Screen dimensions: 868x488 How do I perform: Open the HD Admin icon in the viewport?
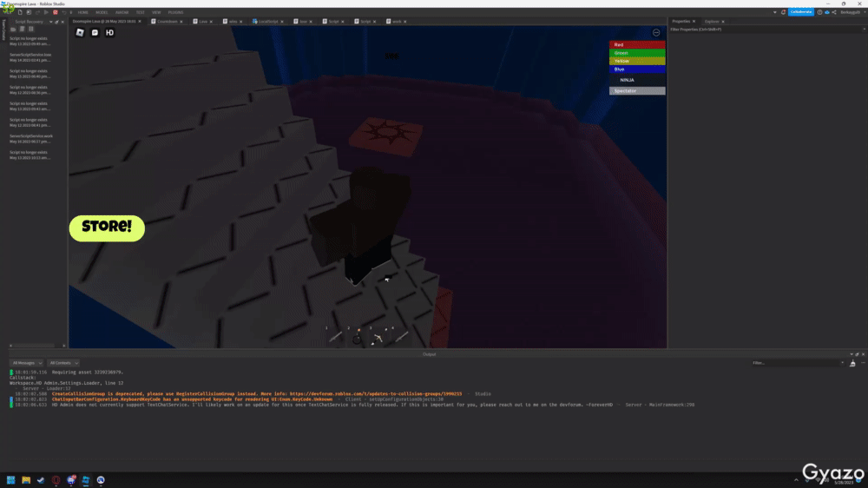tap(109, 33)
